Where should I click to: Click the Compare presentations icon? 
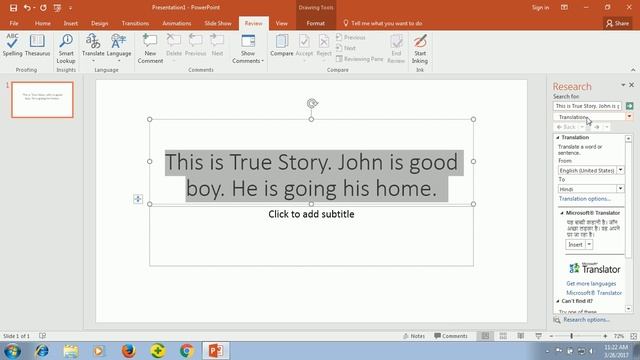(282, 45)
